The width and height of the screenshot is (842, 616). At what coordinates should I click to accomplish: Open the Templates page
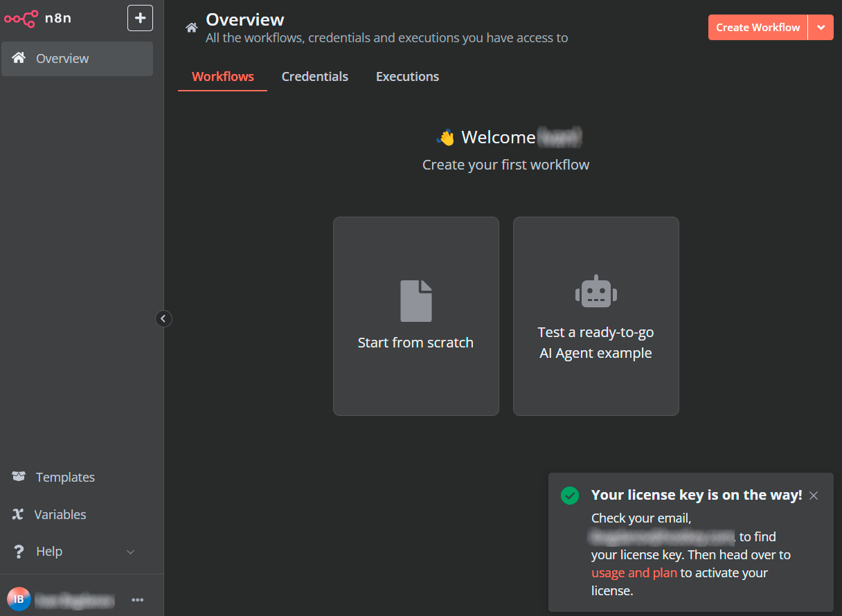tap(65, 477)
